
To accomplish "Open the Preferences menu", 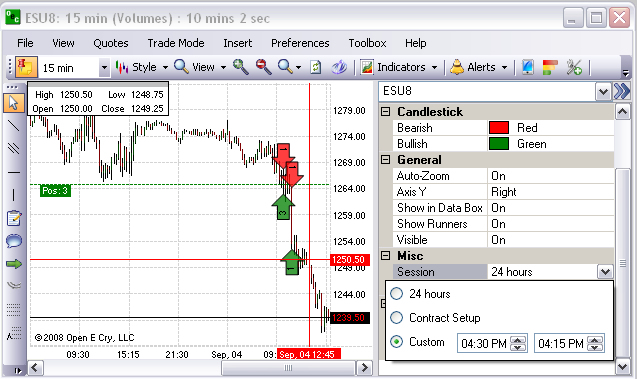I will point(300,43).
